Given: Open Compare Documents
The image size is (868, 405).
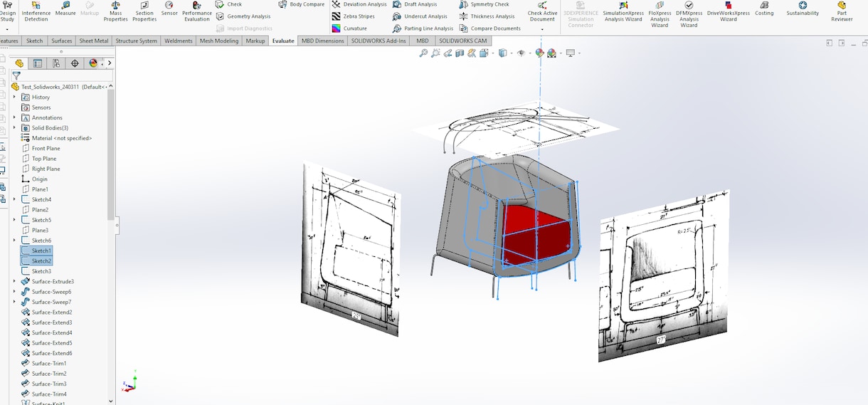Looking at the screenshot, I should coord(489,28).
